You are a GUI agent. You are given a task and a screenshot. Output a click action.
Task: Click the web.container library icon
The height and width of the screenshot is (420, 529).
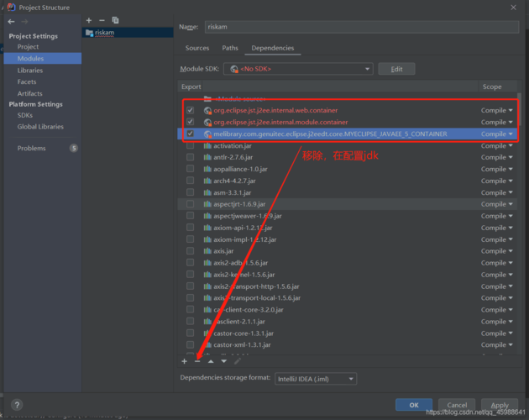(x=207, y=110)
